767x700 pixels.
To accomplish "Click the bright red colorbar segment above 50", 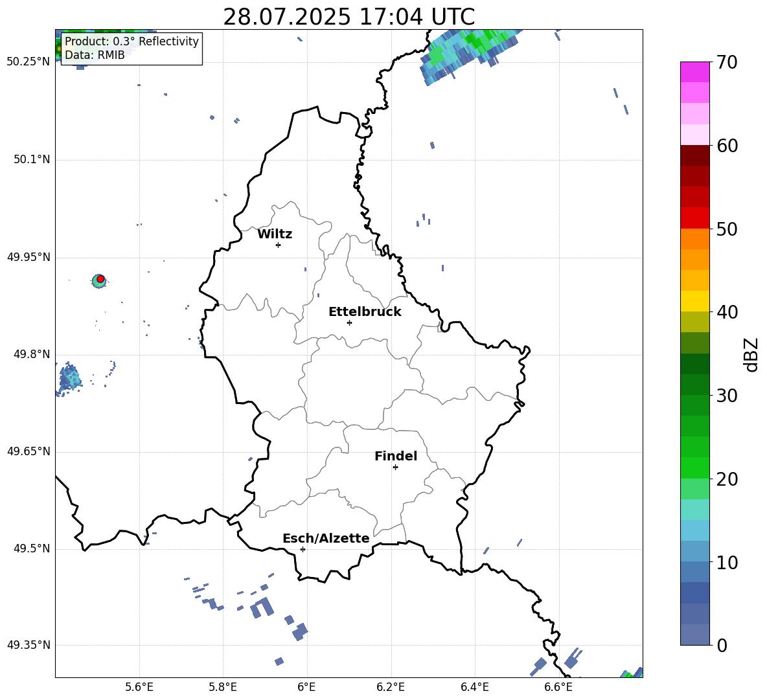I will coord(694,218).
